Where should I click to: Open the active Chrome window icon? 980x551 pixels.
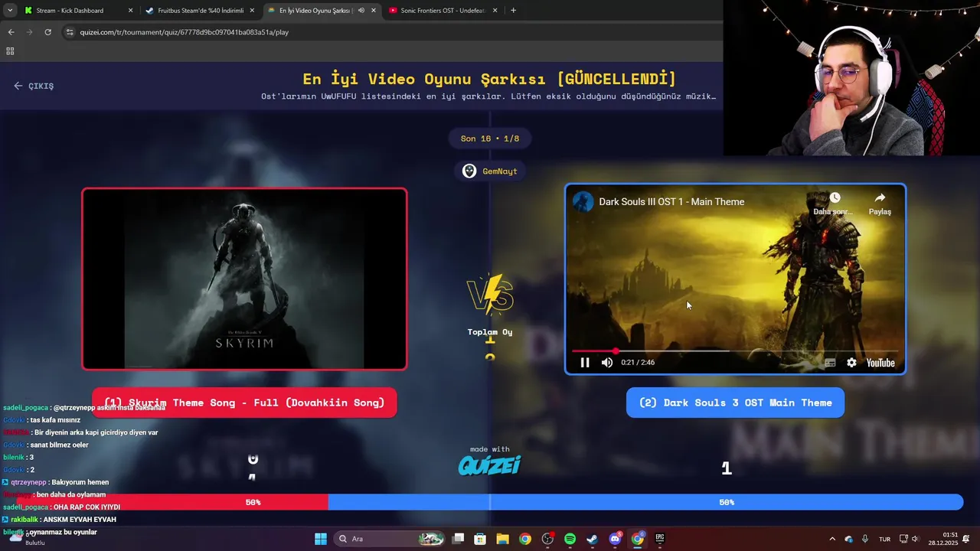[637, 539]
